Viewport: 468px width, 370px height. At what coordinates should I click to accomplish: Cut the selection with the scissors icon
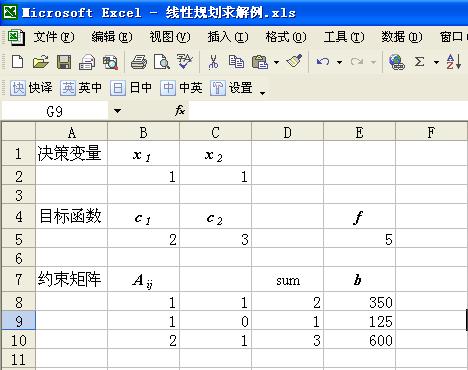(x=213, y=62)
